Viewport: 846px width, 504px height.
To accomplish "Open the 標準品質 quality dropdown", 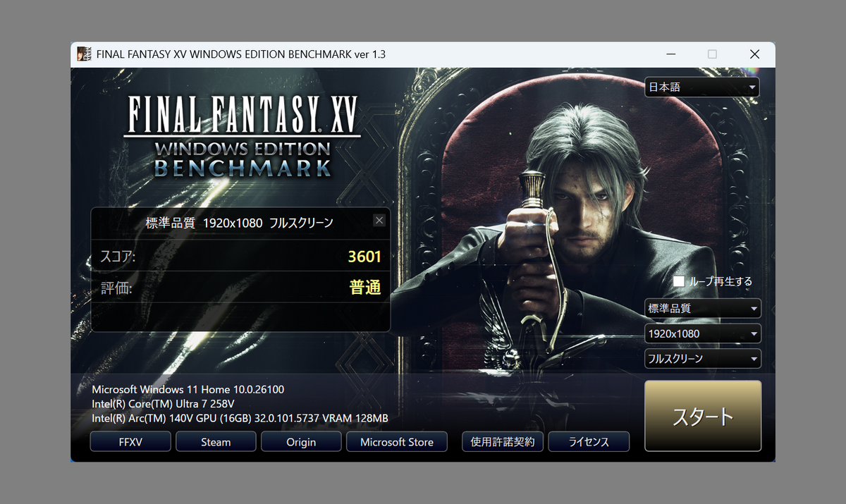I will [702, 308].
